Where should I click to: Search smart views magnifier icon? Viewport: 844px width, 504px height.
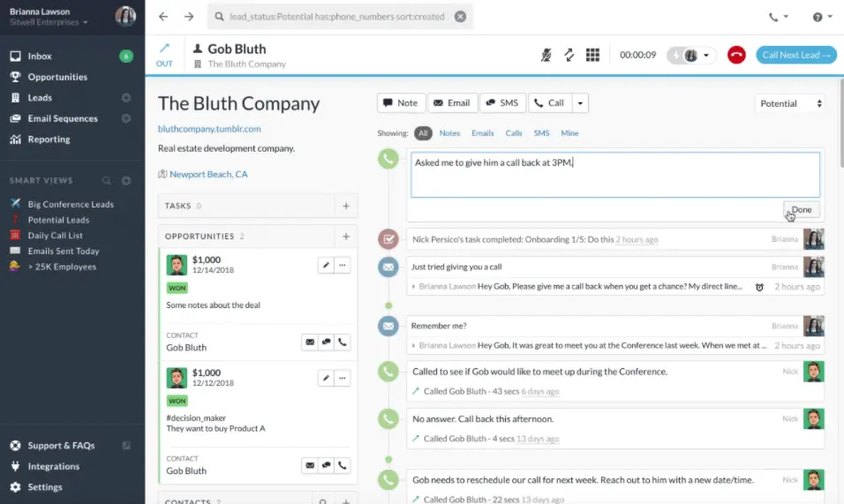[x=107, y=181]
